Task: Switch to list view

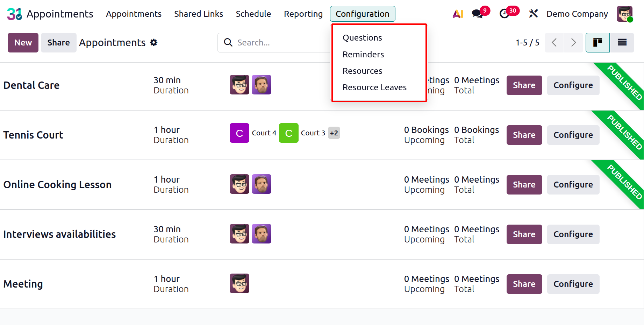Action: 622,42
